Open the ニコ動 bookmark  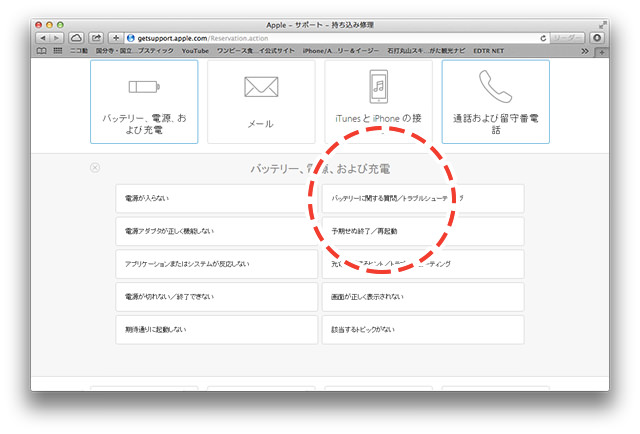[x=79, y=51]
